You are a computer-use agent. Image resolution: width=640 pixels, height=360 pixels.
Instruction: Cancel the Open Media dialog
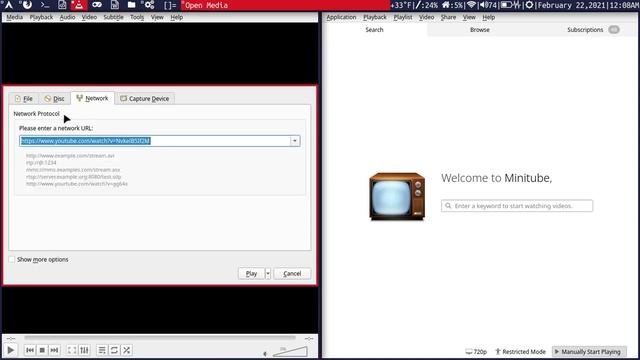click(292, 273)
